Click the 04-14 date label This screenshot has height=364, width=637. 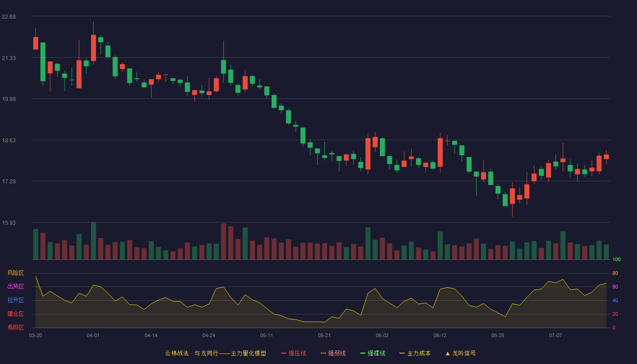[x=151, y=335]
